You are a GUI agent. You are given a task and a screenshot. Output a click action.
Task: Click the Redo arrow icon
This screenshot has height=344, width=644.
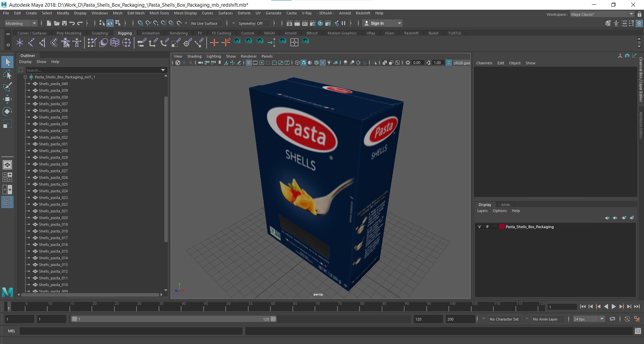point(80,23)
